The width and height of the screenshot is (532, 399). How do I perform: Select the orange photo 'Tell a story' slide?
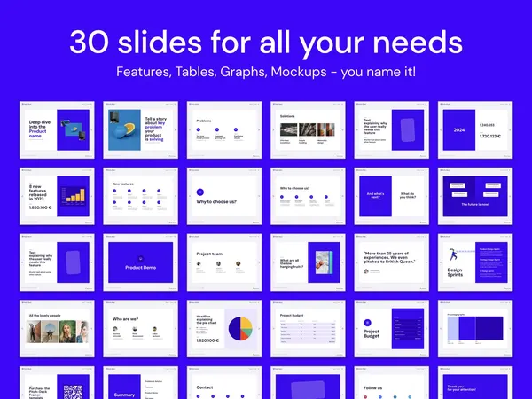coord(140,130)
